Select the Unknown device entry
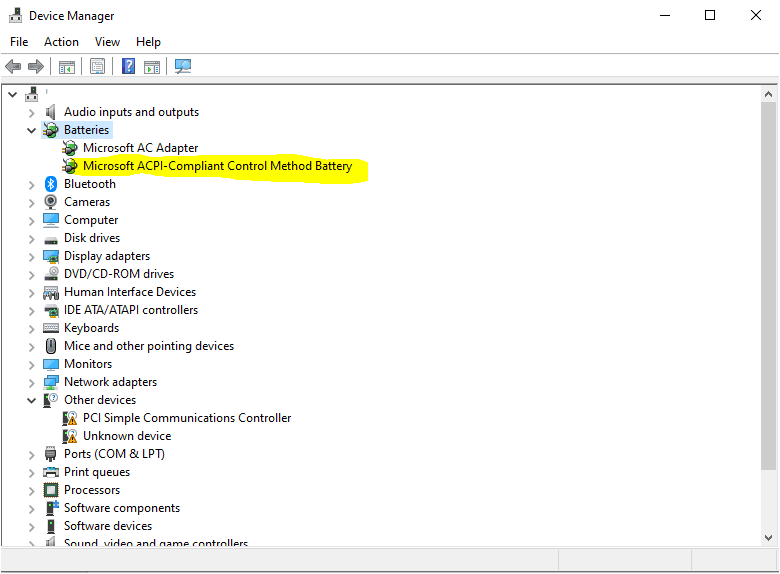 127,436
